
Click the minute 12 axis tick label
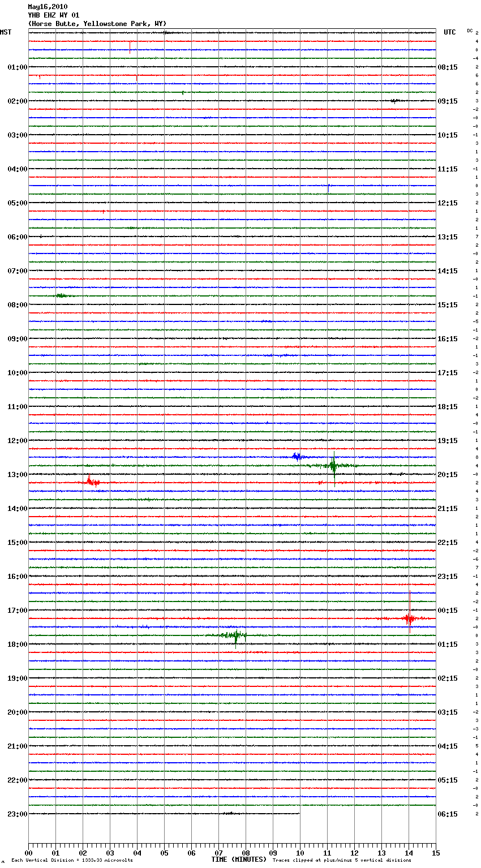pos(354,853)
